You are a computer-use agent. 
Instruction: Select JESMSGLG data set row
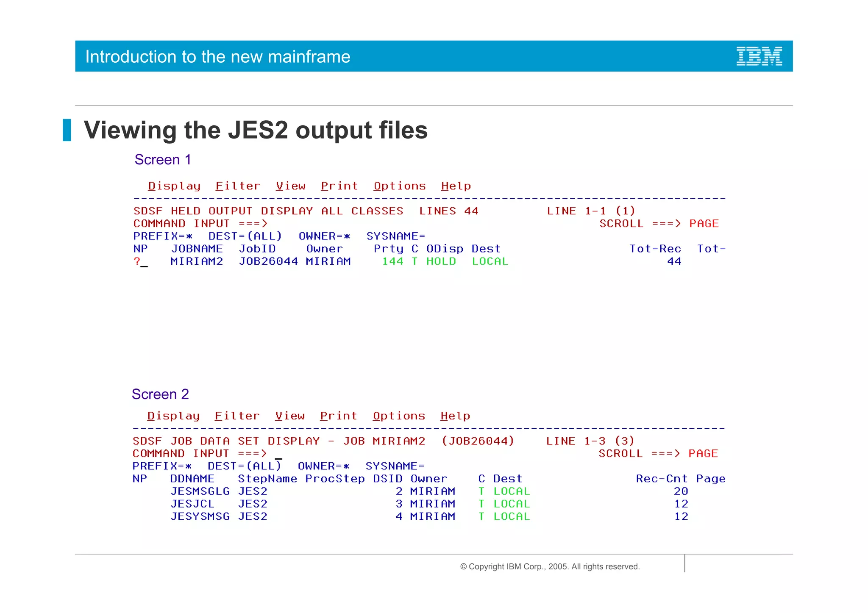(x=200, y=491)
